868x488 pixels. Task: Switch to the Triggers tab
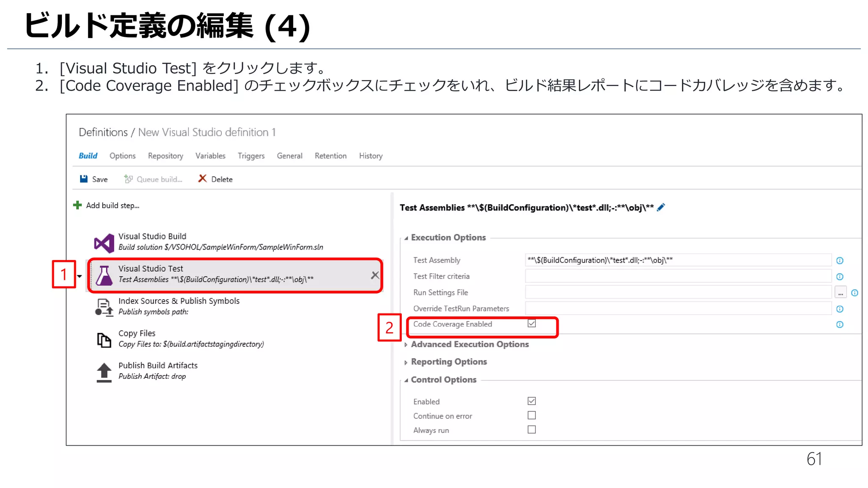tap(251, 156)
